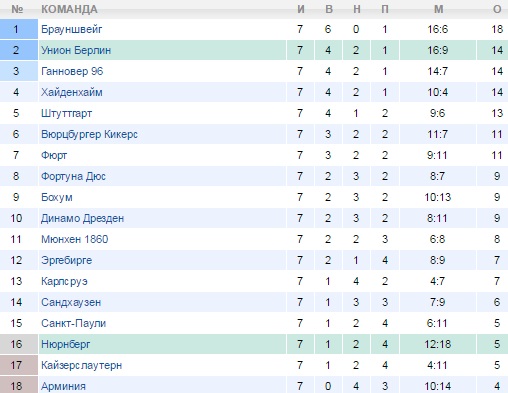Open the Кайзерслаутерн team link

tap(81, 365)
